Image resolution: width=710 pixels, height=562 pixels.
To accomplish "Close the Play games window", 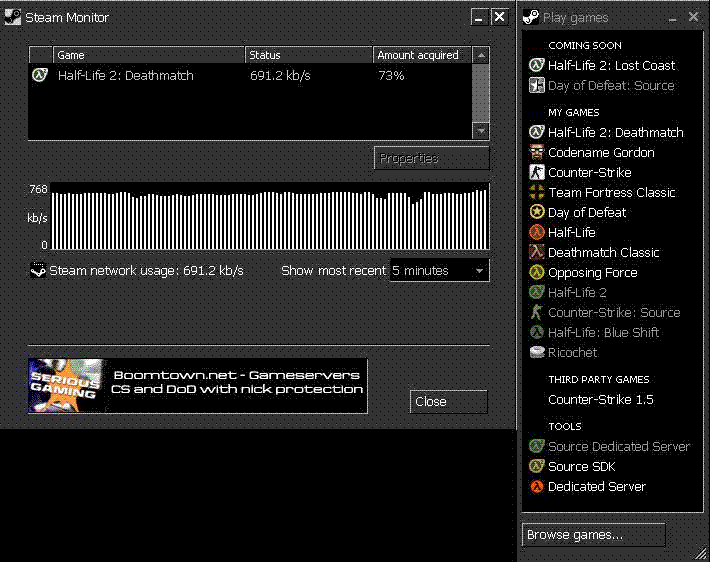I will [693, 17].
